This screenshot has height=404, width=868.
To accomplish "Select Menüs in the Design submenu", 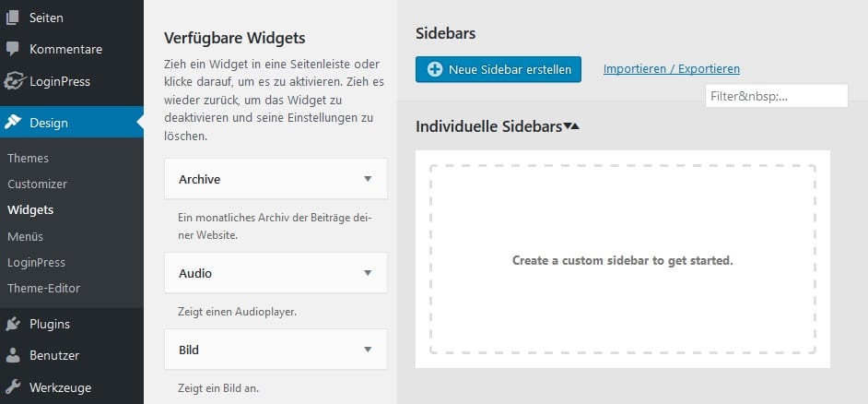I will [x=26, y=237].
